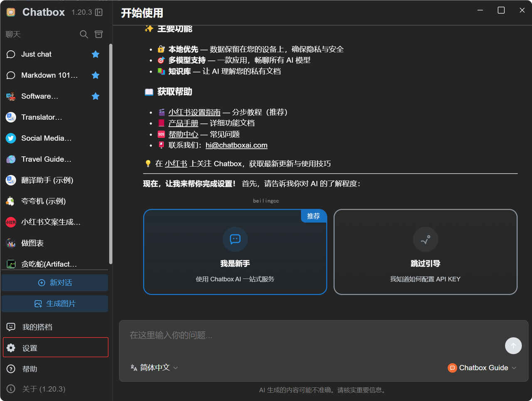The height and width of the screenshot is (401, 532).
Task: Open the Social Media conversation text
Action: click(47, 138)
